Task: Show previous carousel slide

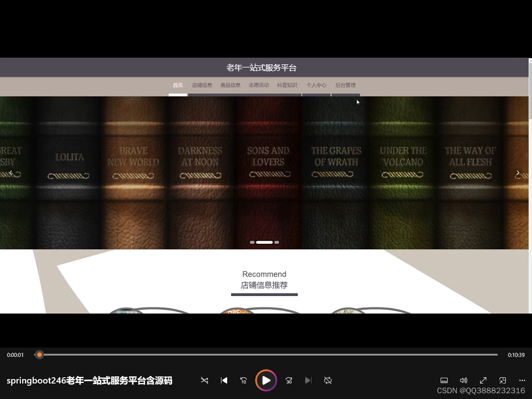Action: (11, 172)
